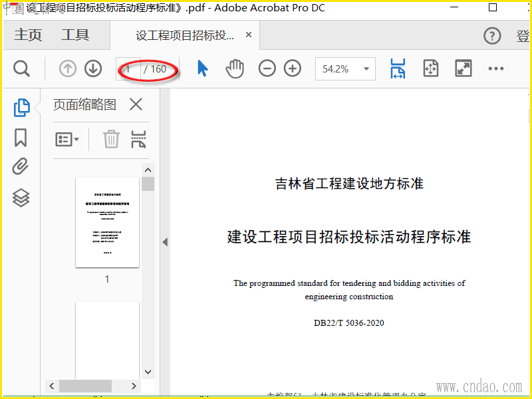Viewport: 532px width, 399px height.
Task: Zoom out with the minus button
Action: (x=267, y=68)
